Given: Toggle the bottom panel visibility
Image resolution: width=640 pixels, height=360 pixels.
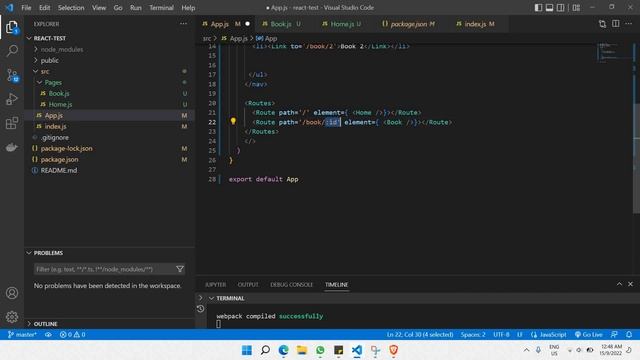Looking at the screenshot, I should point(549,7).
